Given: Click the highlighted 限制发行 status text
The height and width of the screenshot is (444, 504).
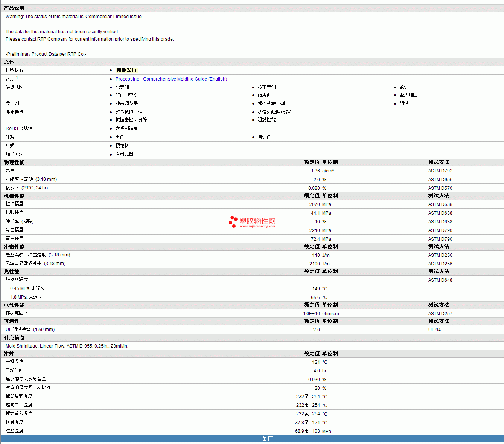Looking at the screenshot, I should tap(126, 70).
